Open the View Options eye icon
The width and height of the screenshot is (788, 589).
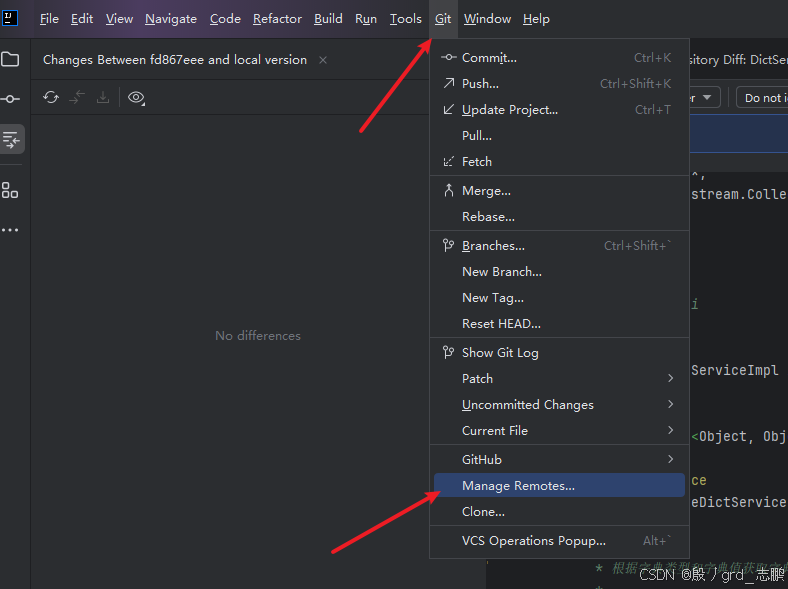[x=136, y=97]
